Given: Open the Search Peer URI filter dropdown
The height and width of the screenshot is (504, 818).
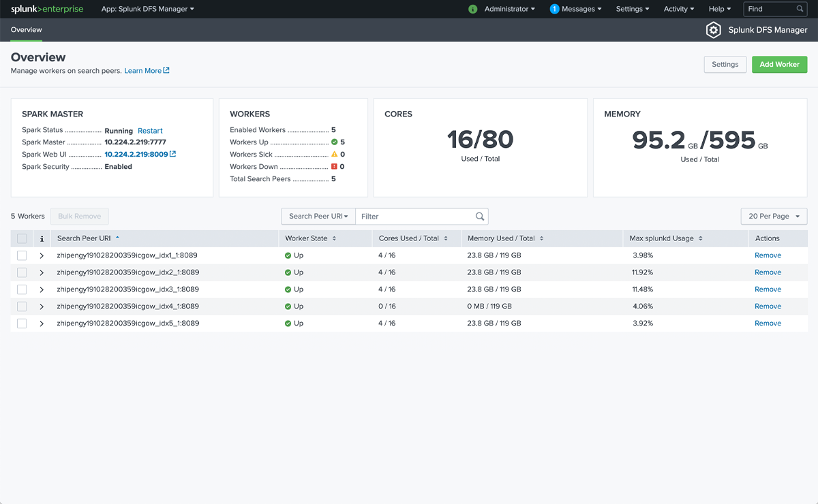Looking at the screenshot, I should tap(318, 217).
